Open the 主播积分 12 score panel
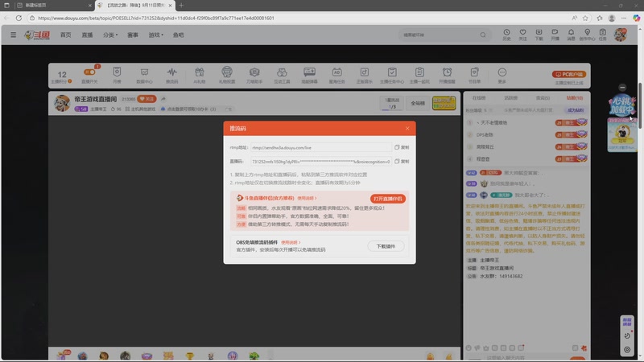The height and width of the screenshot is (362, 644). point(62,76)
